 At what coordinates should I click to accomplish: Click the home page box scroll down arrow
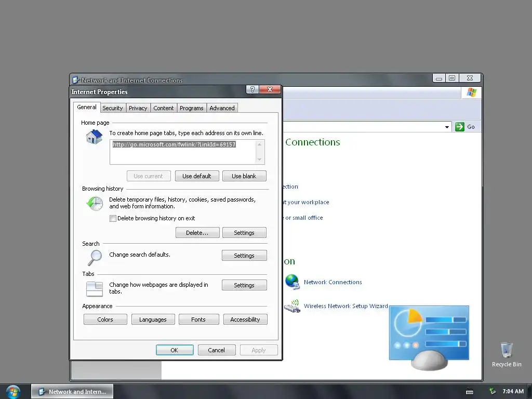click(x=260, y=159)
